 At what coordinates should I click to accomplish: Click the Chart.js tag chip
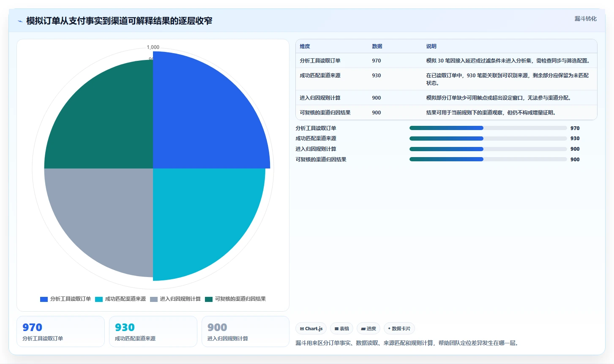coord(311,329)
